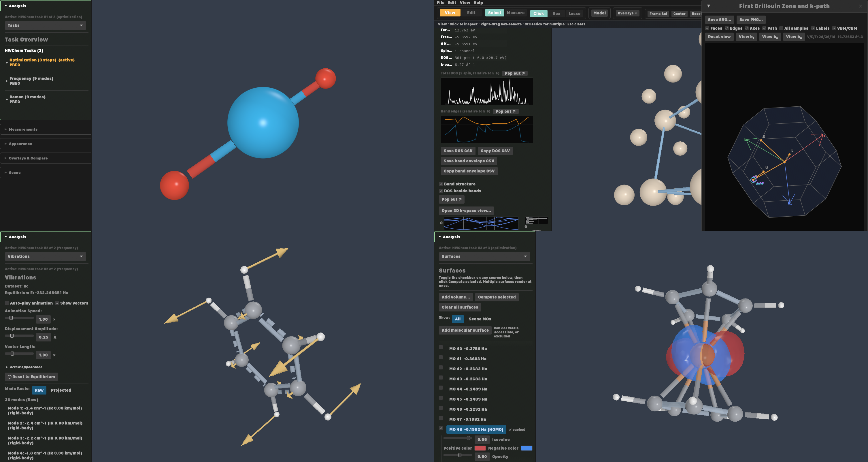
Task: Open the Overlays dropdown
Action: (x=627, y=13)
